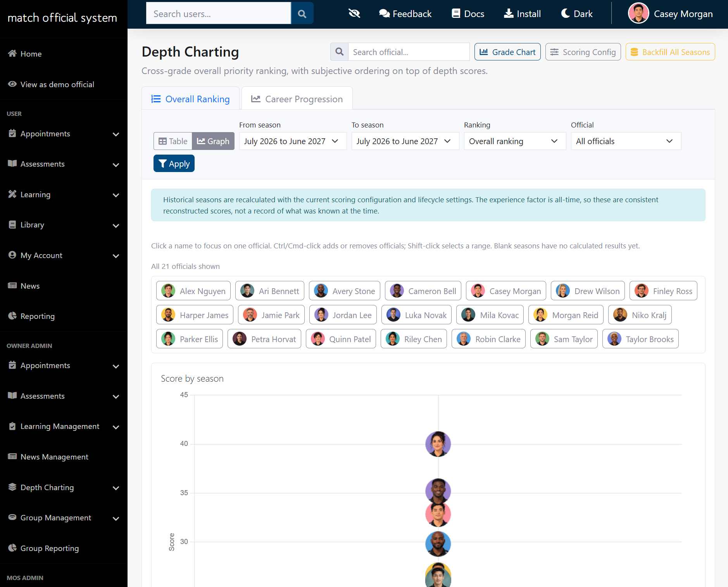The width and height of the screenshot is (728, 587).
Task: Open Reporting in the sidebar
Action: click(64, 316)
